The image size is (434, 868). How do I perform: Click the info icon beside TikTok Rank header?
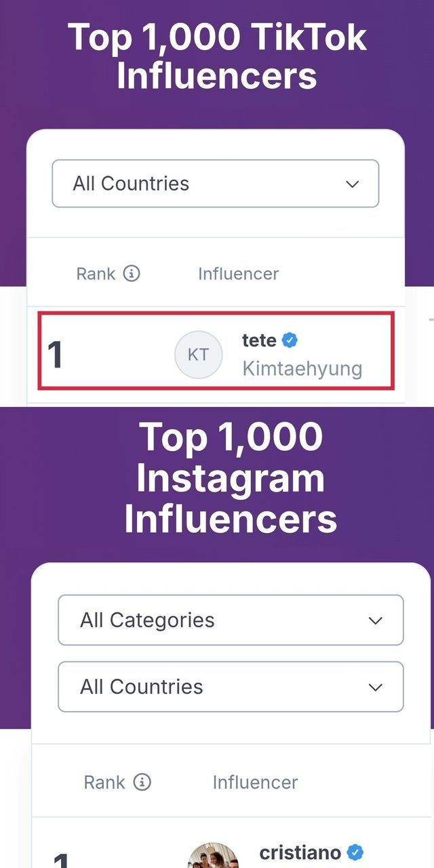point(132,273)
